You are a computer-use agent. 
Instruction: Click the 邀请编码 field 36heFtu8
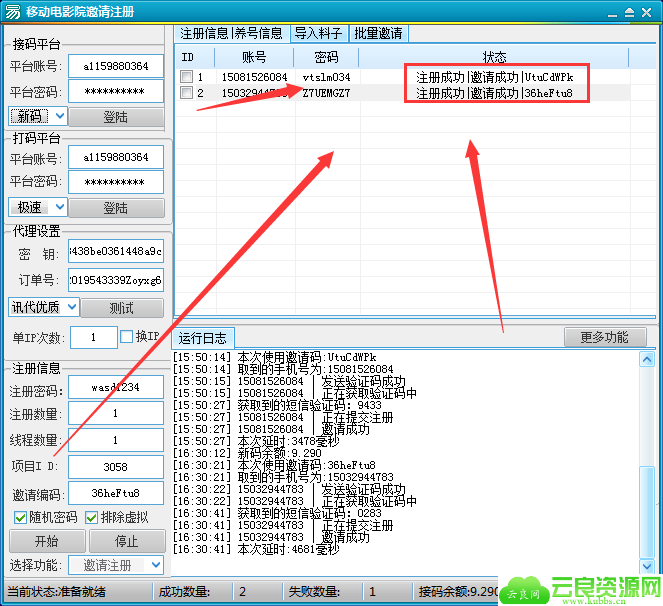(116, 493)
